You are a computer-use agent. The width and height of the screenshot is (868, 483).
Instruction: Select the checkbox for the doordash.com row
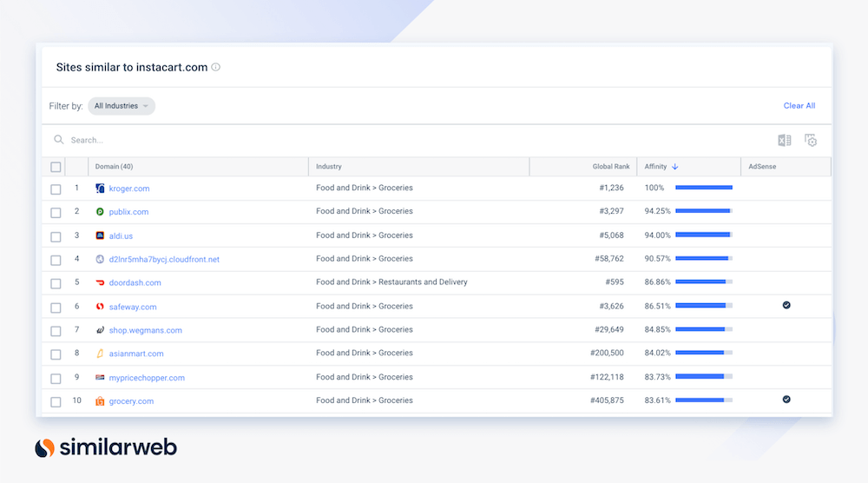click(x=56, y=283)
